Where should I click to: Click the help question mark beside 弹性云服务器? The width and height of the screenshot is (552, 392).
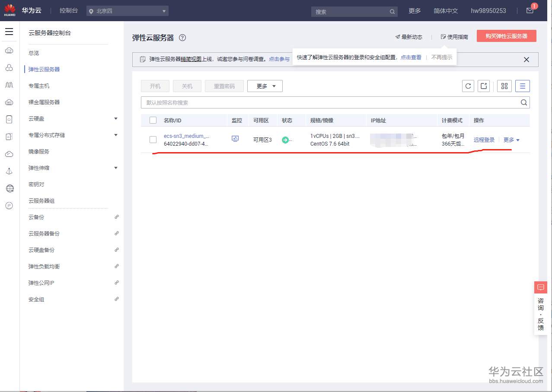182,38
